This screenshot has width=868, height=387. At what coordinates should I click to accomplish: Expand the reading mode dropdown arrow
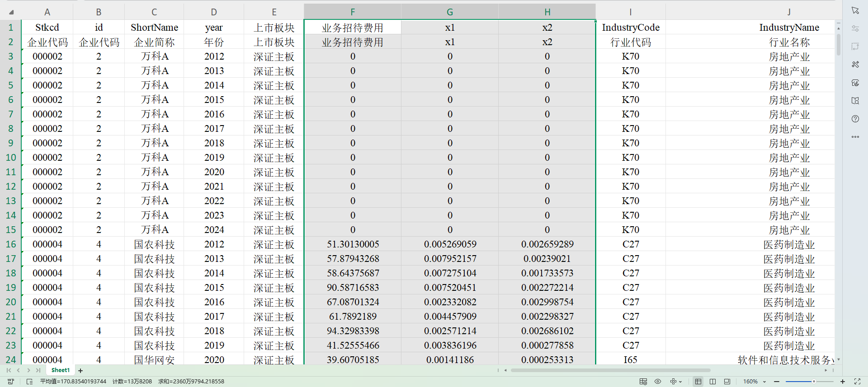[680, 382]
